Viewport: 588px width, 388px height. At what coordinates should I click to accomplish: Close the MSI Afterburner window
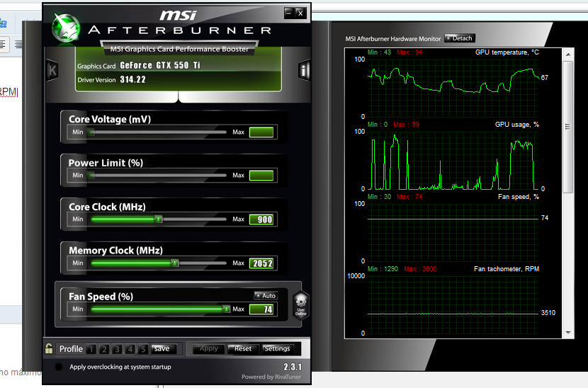coord(300,13)
